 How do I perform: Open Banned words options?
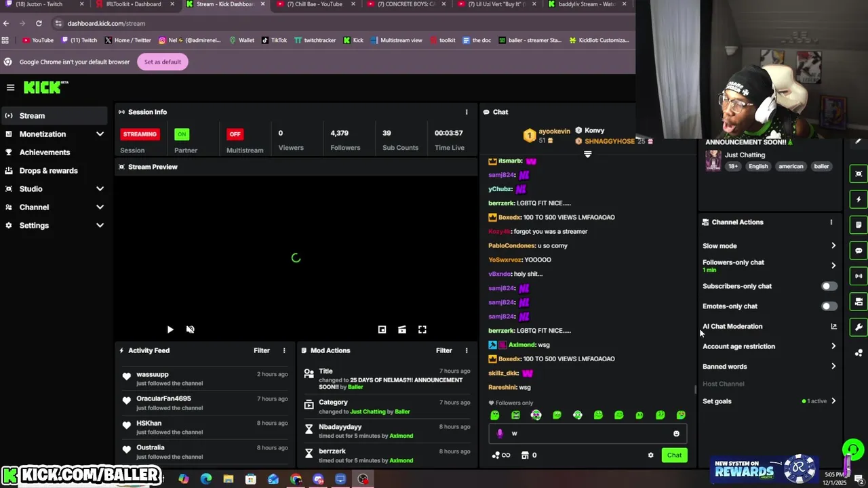point(770,367)
